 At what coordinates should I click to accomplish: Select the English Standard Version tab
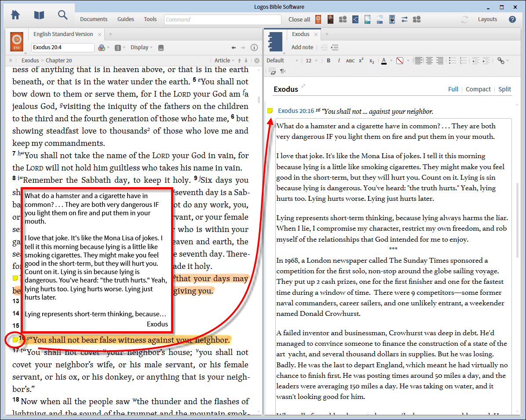point(63,34)
